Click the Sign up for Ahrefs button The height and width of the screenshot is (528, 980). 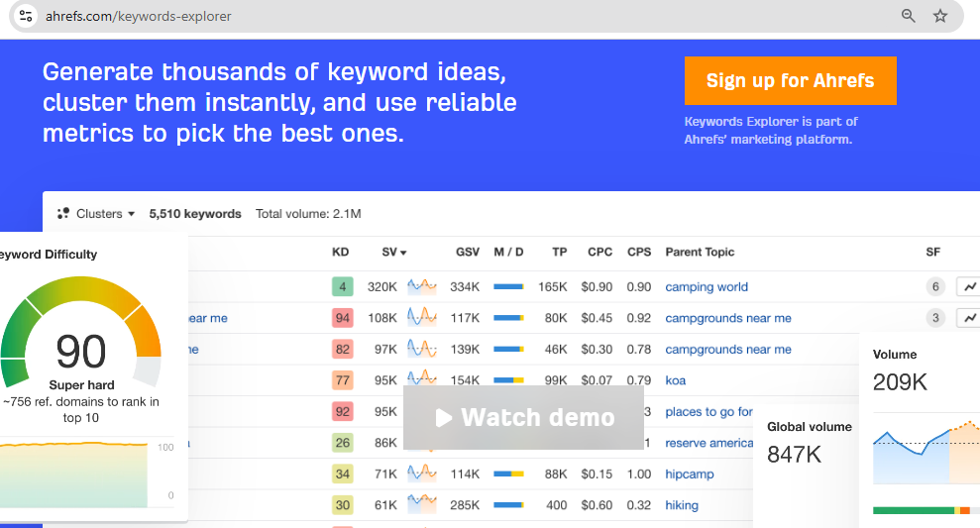click(790, 81)
